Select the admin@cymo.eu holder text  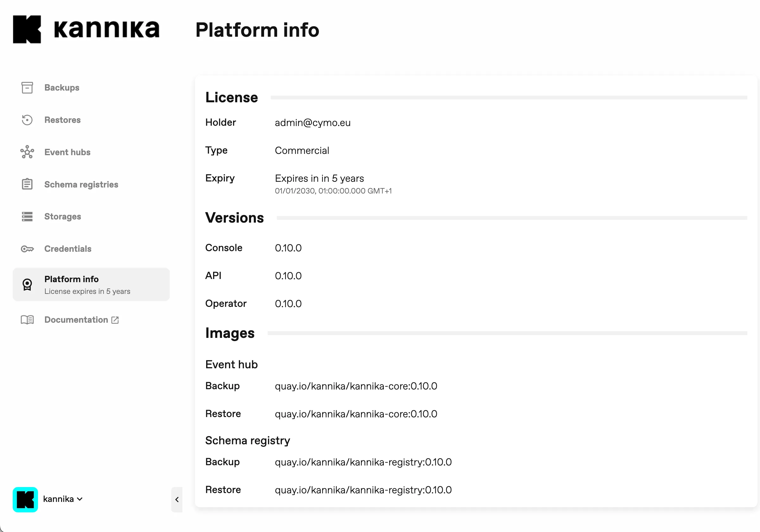click(313, 123)
